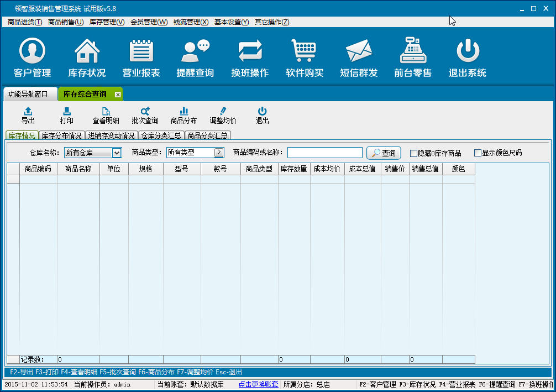Open 库存管理(V) menu

tap(107, 22)
